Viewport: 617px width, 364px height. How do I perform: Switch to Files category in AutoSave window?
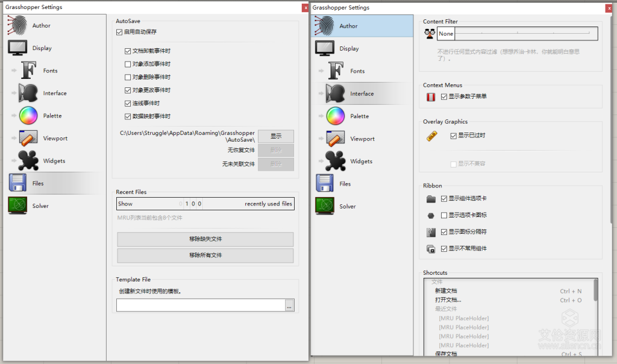coord(55,183)
